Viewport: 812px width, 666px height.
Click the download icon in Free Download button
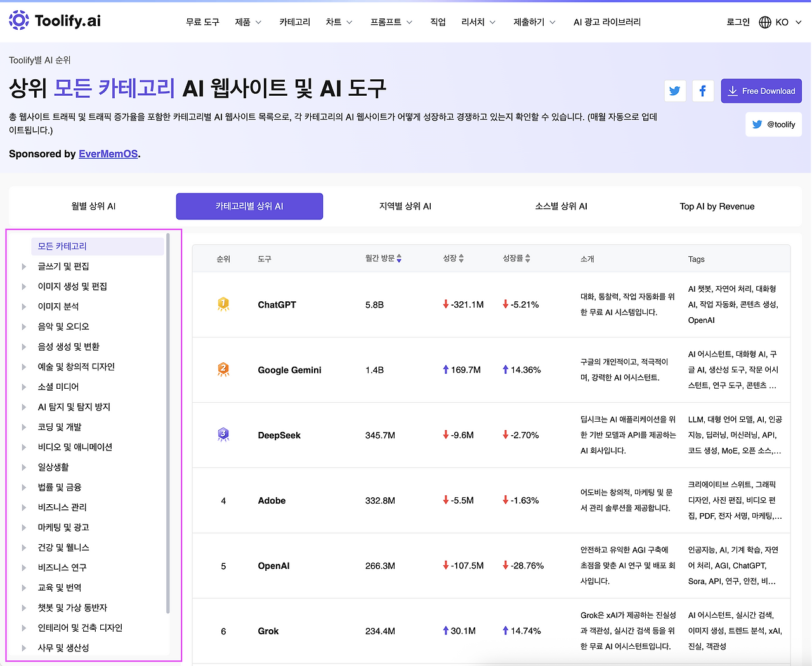tap(733, 91)
